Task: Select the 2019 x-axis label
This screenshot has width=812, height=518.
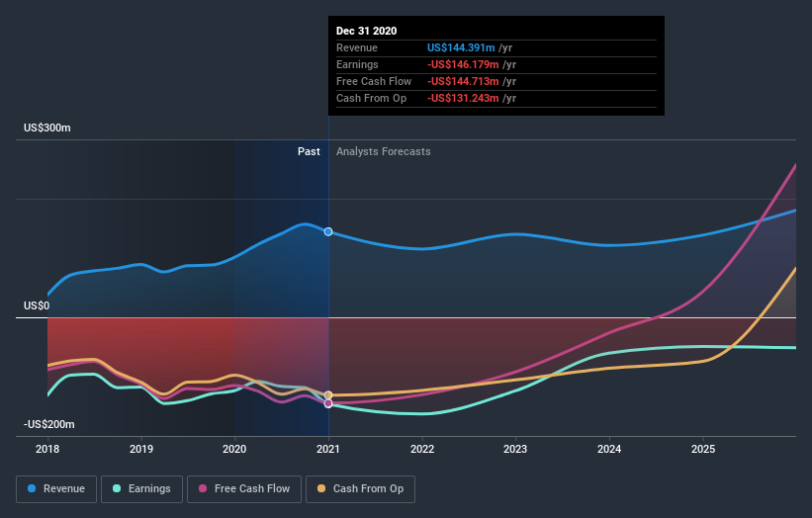Action: click(x=140, y=449)
